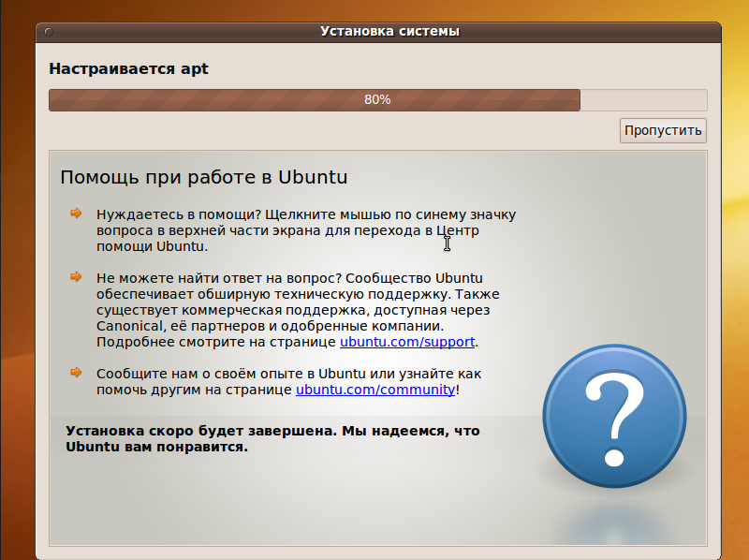
Task: Click orange arrow bullet beside Сообщите нам
Action: click(x=76, y=372)
